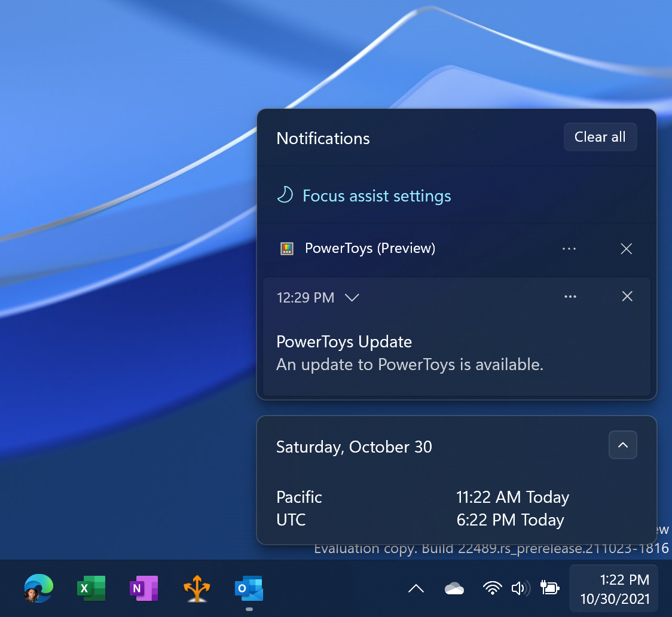Click the PowerToys app icon in the notification header
The width and height of the screenshot is (672, 617).
pyautogui.click(x=286, y=248)
